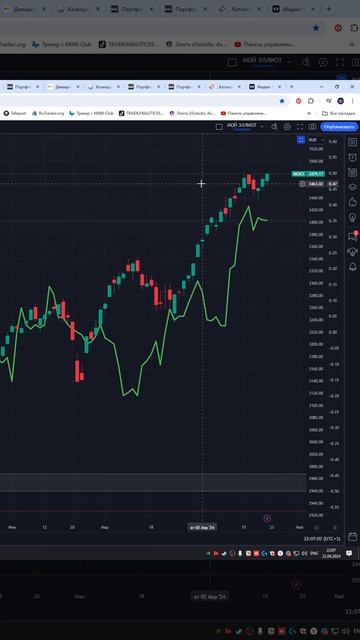The image size is (360, 640).
Task: Open the Telepost bookmark
Action: 15,113
